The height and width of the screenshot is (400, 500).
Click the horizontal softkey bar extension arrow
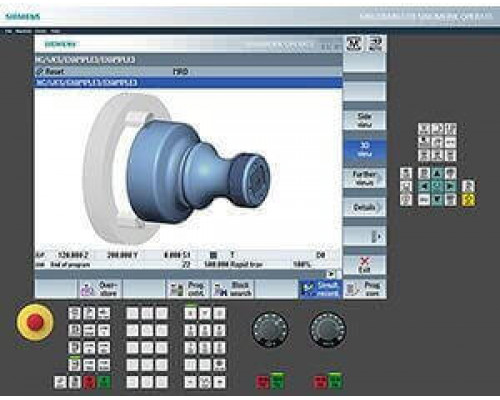pyautogui.click(x=331, y=274)
